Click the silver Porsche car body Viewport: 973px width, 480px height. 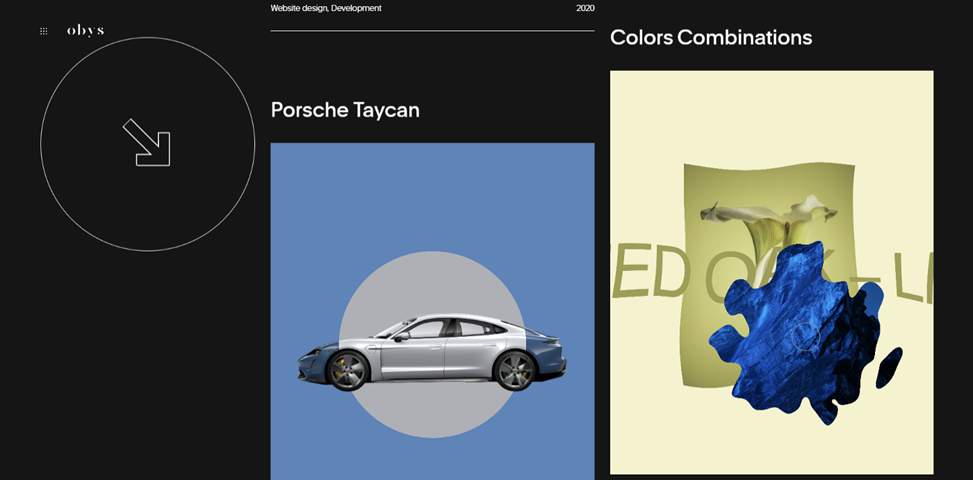[x=440, y=355]
